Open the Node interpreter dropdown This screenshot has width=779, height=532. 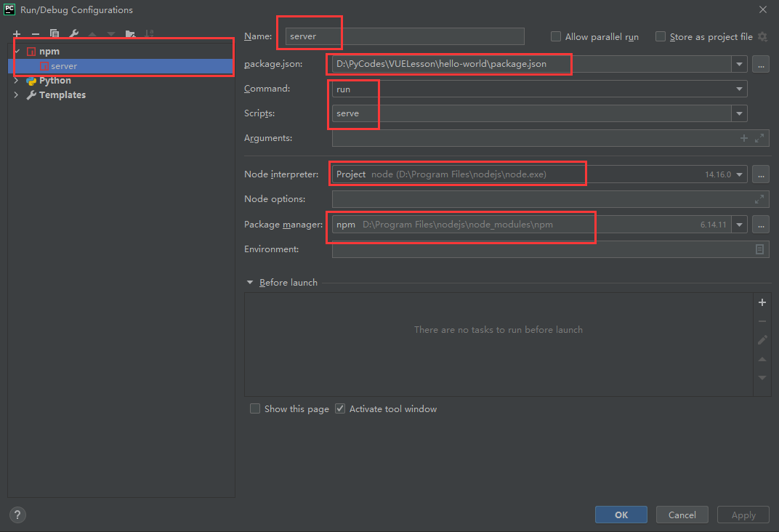coord(739,174)
